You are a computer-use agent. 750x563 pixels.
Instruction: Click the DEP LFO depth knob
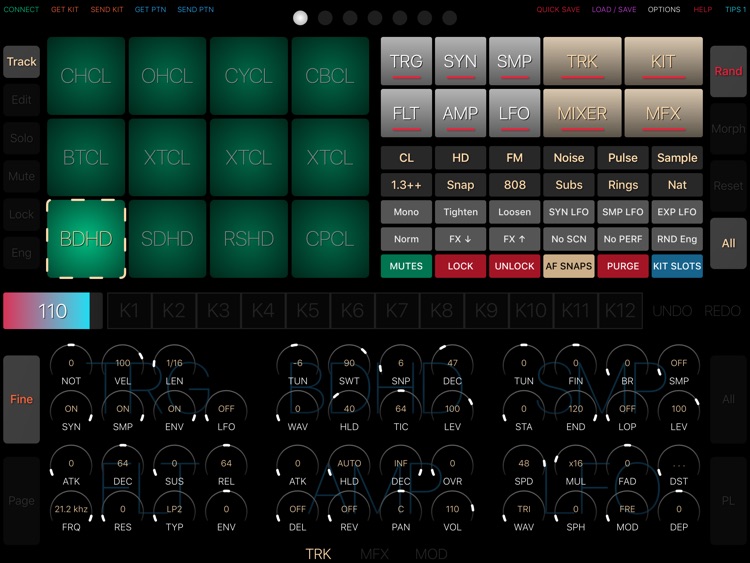click(679, 511)
